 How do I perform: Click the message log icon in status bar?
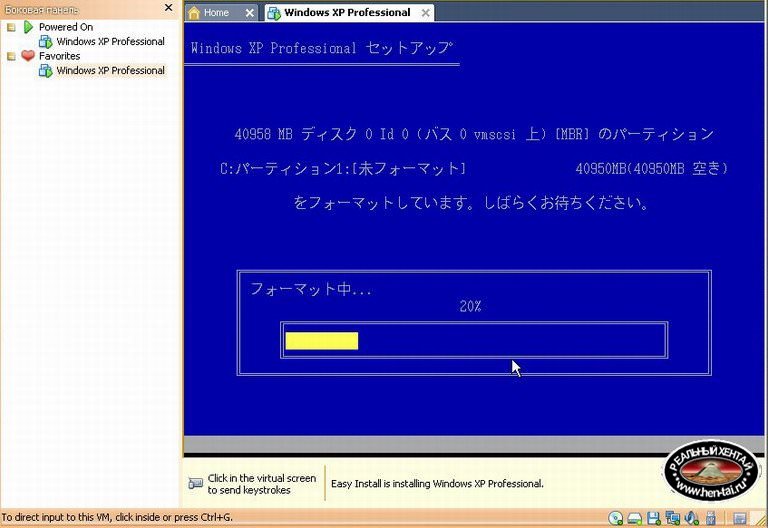click(x=739, y=518)
